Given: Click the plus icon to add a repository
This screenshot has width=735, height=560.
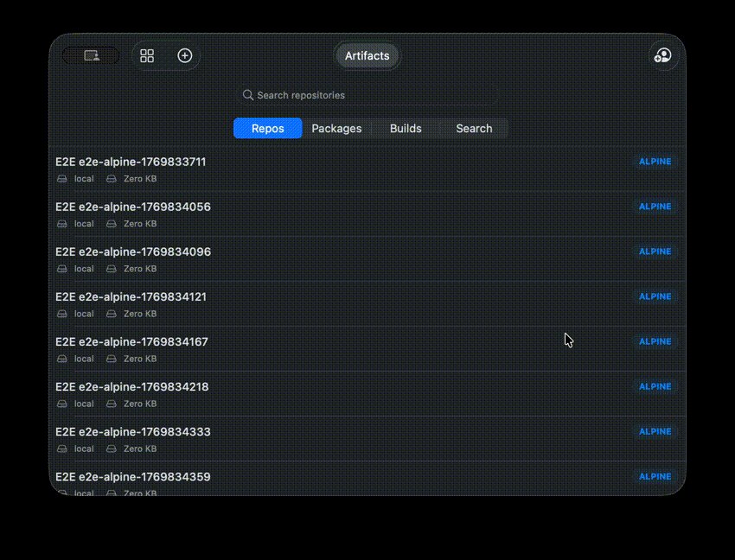Looking at the screenshot, I should pos(184,55).
